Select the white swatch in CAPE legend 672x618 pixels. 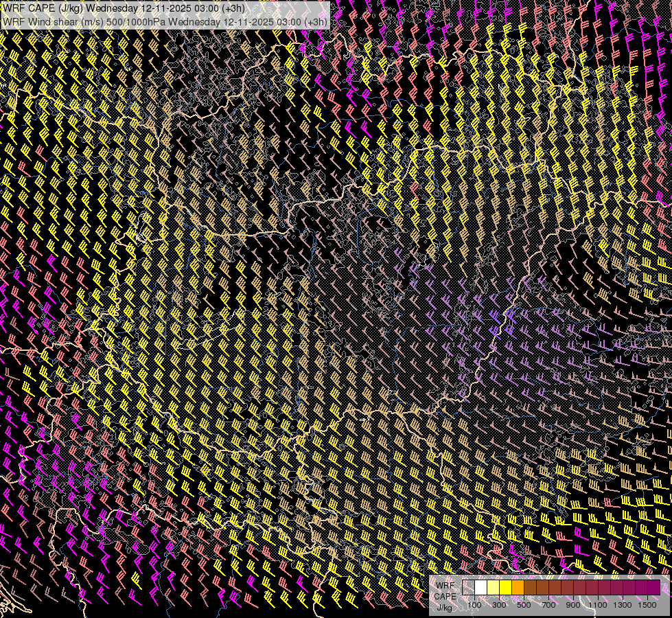click(481, 588)
